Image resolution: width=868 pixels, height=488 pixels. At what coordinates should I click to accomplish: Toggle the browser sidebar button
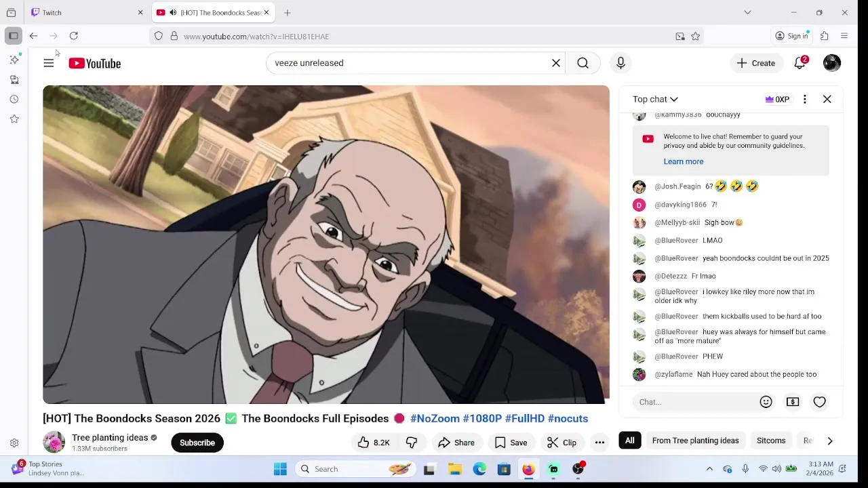click(14, 36)
